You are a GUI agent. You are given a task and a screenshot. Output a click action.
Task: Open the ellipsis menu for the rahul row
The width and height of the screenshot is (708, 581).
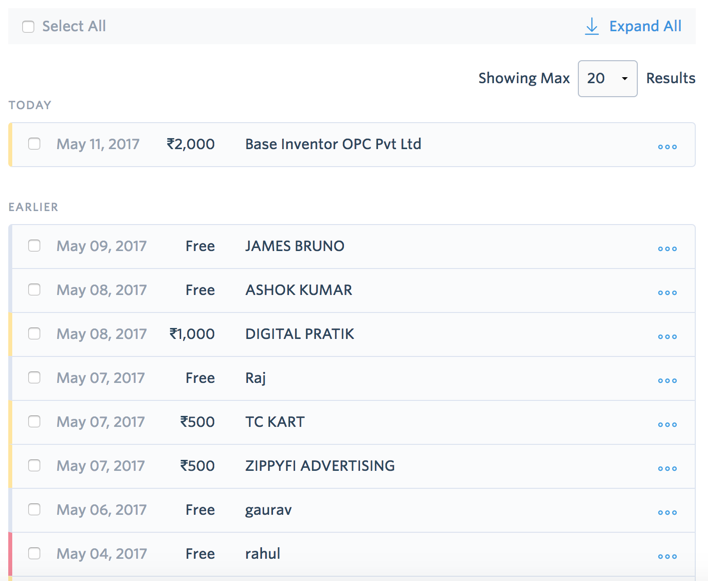pos(667,557)
